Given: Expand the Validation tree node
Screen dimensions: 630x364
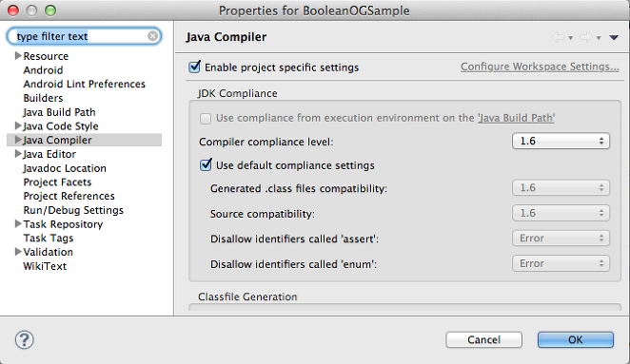Looking at the screenshot, I should [18, 252].
